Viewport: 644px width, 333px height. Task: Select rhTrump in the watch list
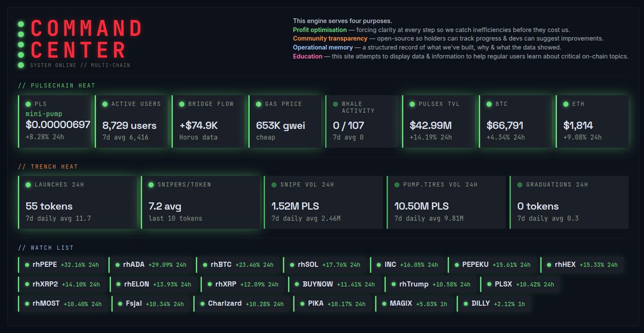point(430,284)
